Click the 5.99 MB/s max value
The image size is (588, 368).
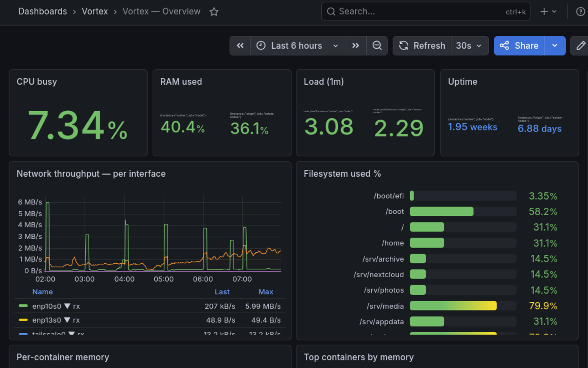click(x=263, y=306)
